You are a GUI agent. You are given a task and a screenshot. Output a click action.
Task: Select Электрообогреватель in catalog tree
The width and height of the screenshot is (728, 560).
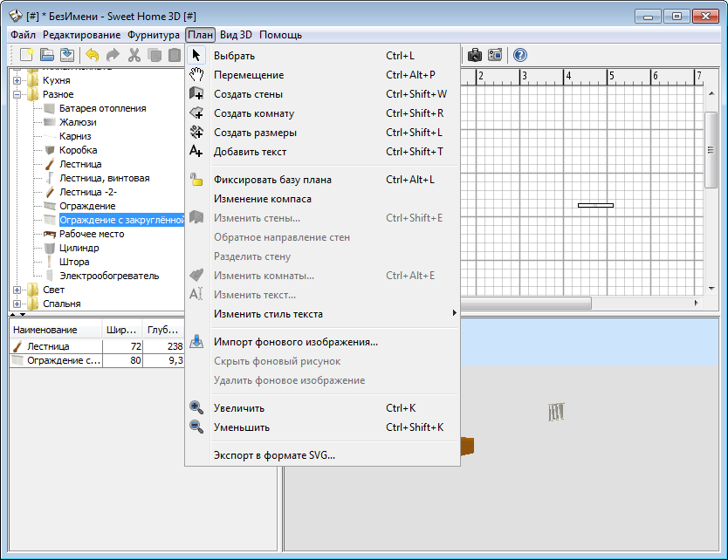pos(109,276)
